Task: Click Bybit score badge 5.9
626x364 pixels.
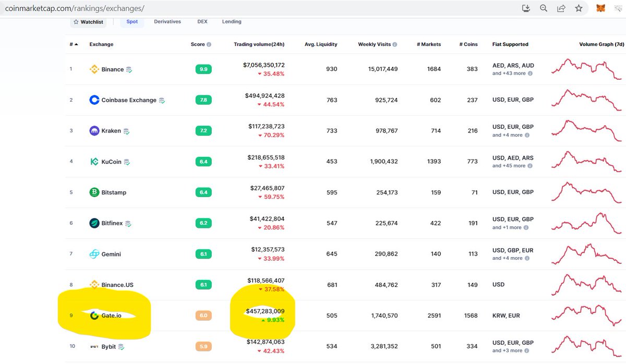Action: 203,346
